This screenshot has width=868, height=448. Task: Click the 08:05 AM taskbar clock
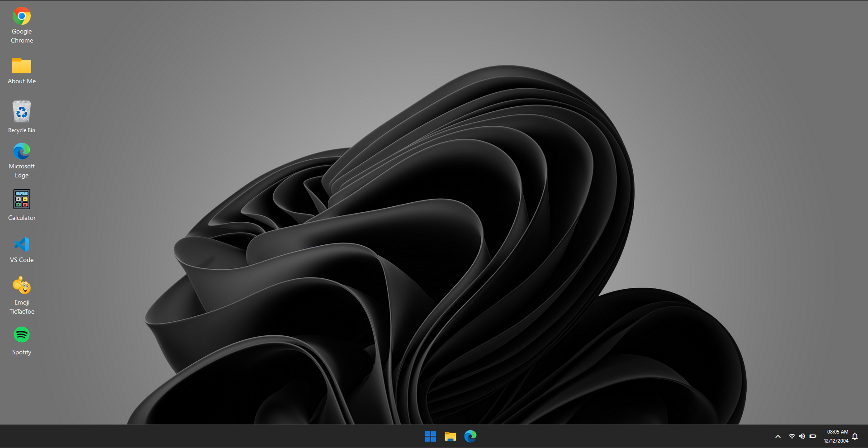tap(838, 432)
